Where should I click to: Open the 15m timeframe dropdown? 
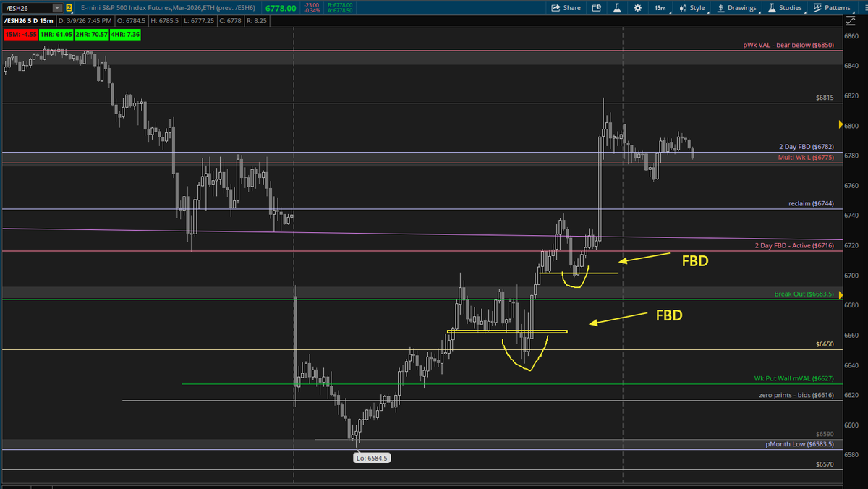point(660,7)
